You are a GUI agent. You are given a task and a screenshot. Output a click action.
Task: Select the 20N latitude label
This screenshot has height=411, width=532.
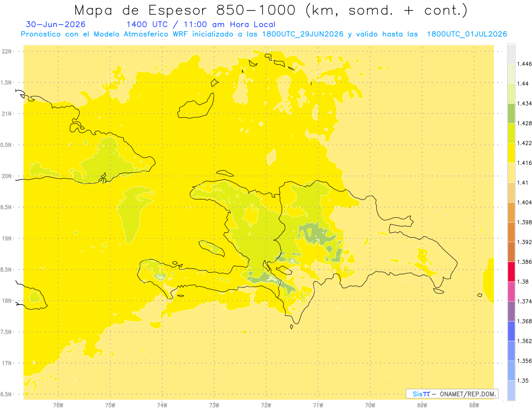[x=8, y=176]
